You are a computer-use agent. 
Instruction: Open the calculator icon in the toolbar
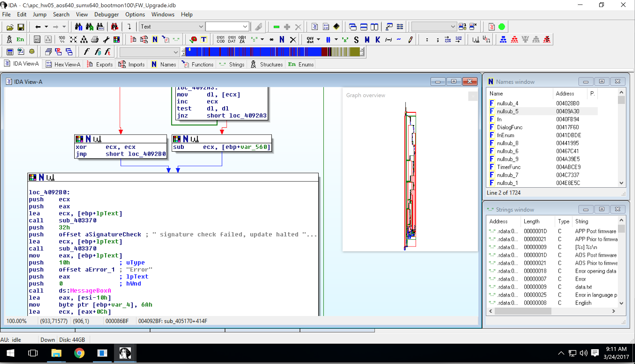[x=10, y=52]
